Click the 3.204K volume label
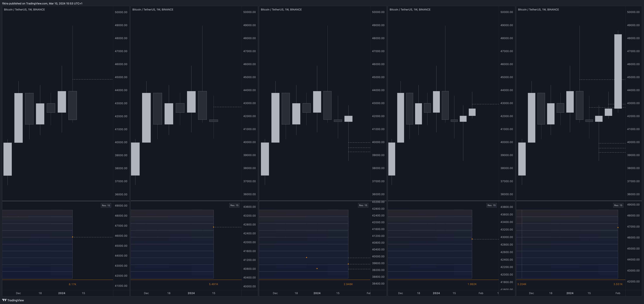 [522, 284]
